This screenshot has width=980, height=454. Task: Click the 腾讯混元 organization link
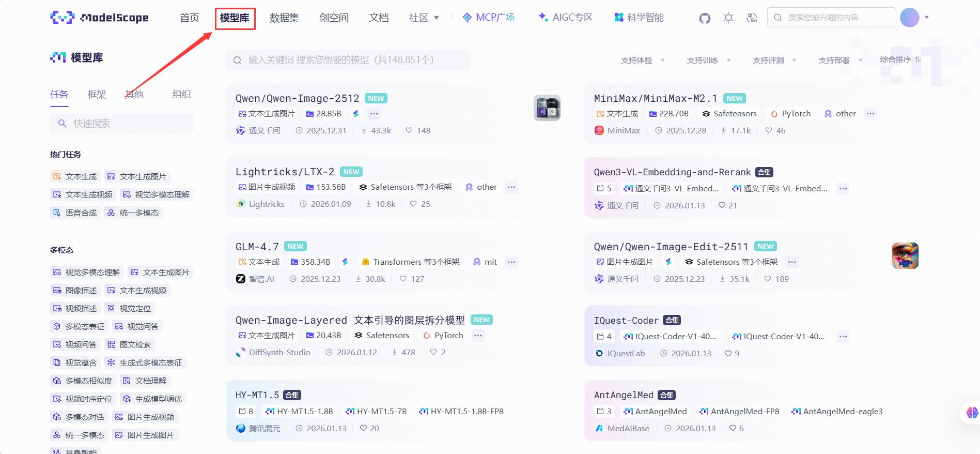(258, 429)
